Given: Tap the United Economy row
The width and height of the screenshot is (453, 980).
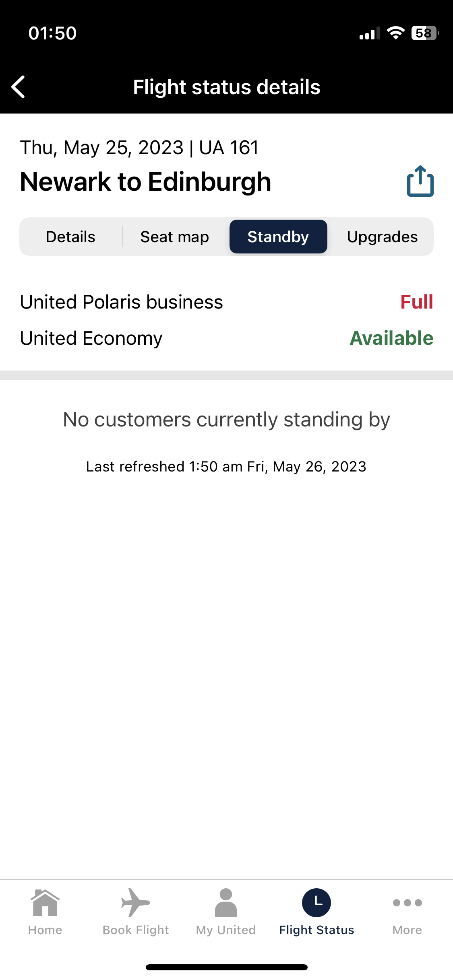Looking at the screenshot, I should pos(226,338).
